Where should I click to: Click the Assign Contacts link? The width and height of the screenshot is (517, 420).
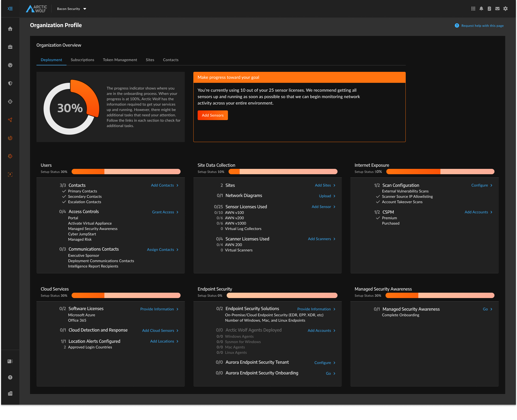pyautogui.click(x=161, y=250)
